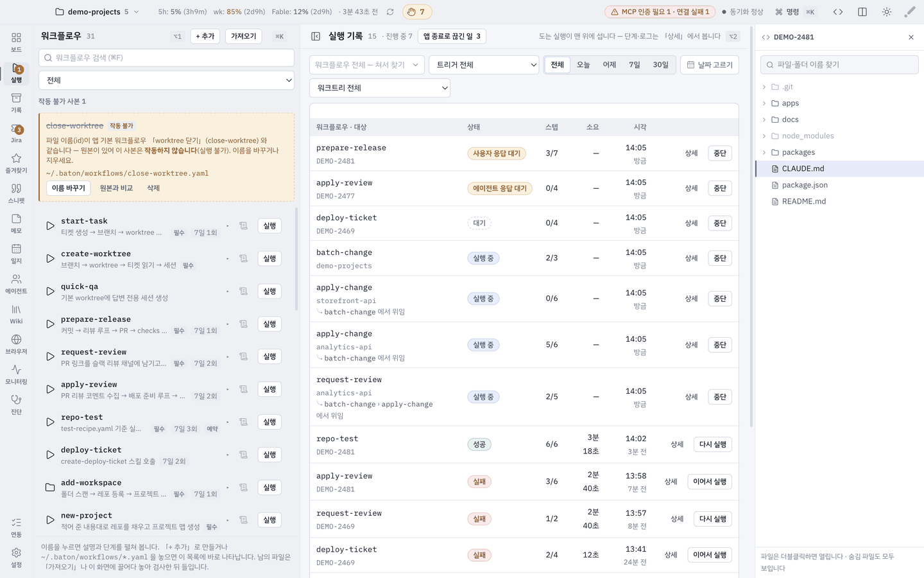The width and height of the screenshot is (924, 578).
Task: Collapse the 실행 기록 panel icon
Action: pyautogui.click(x=316, y=37)
